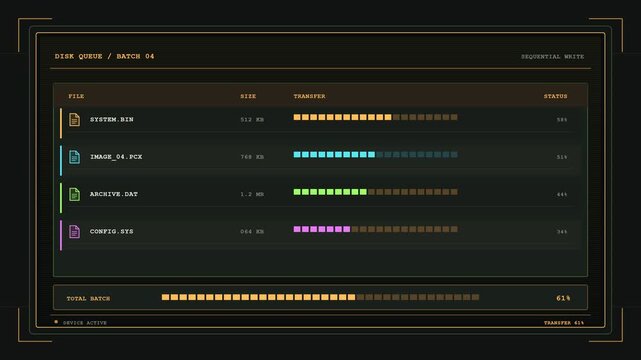
Task: Click the ARCHIVE.DAT status percentage
Action: pos(562,195)
